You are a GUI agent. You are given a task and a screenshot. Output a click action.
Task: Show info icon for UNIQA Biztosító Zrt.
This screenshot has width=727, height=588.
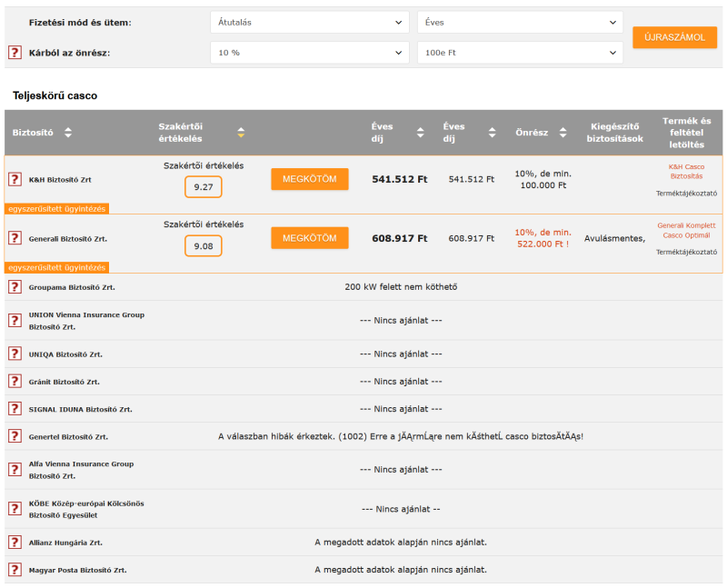pos(15,354)
